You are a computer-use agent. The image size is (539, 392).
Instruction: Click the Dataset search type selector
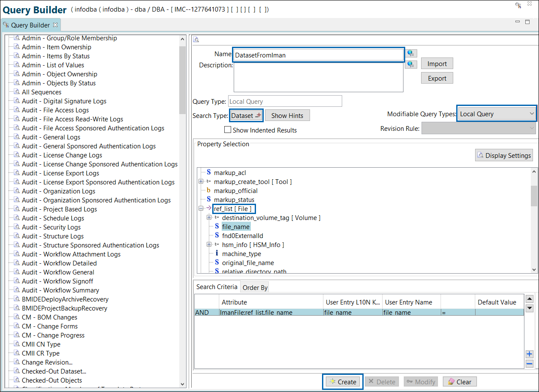point(246,115)
